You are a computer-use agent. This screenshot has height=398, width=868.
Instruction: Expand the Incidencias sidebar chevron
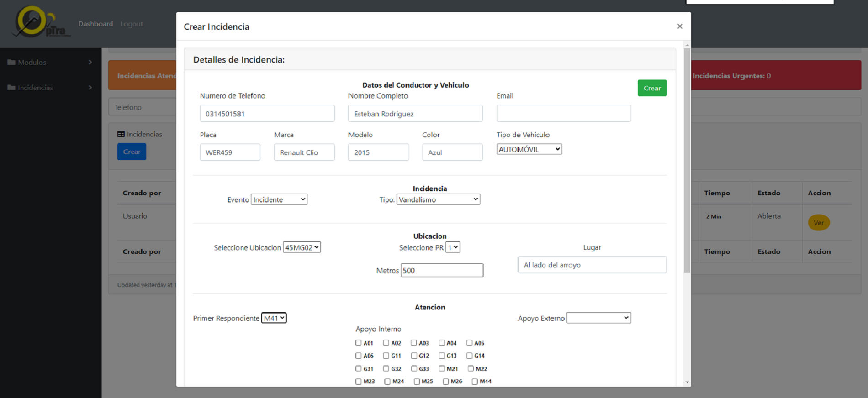90,87
